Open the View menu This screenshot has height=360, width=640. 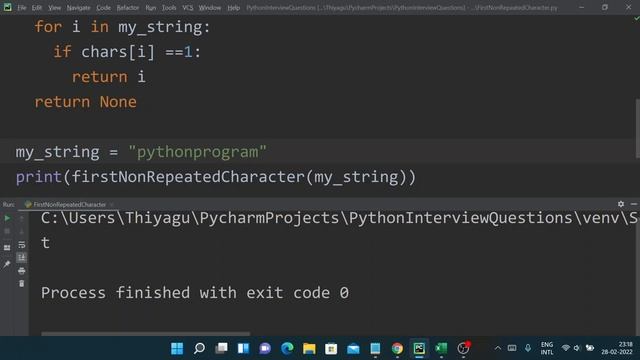(54, 8)
